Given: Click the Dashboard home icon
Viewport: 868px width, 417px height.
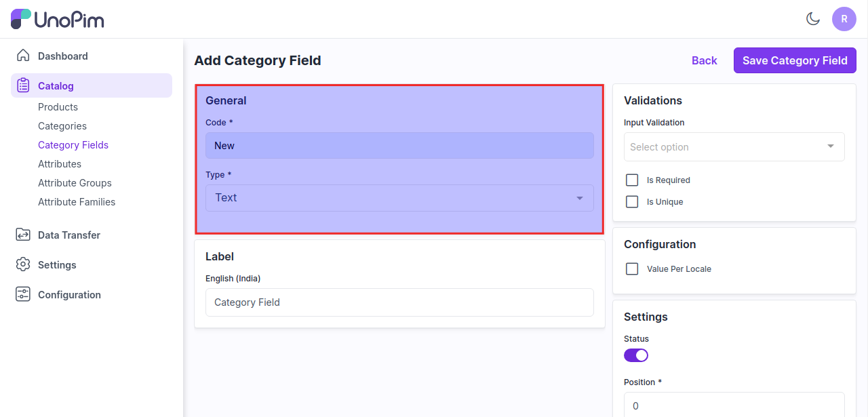Looking at the screenshot, I should [x=23, y=56].
